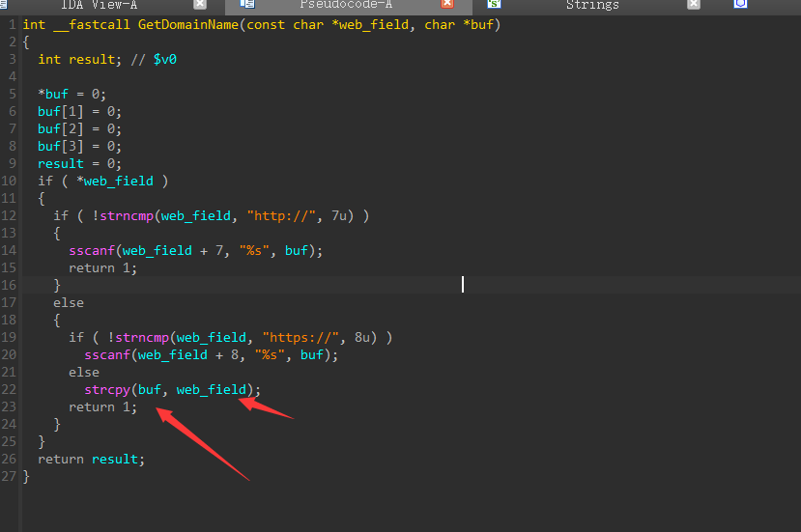
Task: Click line number 22 in the gutter
Action: tap(10, 389)
